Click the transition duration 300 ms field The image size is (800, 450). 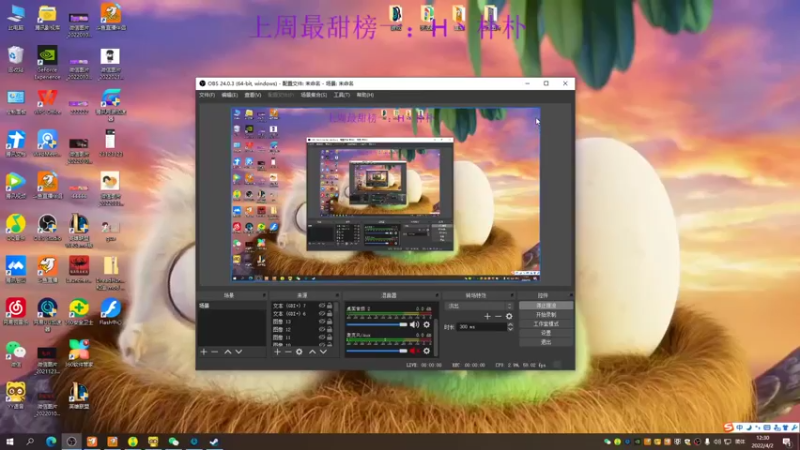pyautogui.click(x=481, y=327)
